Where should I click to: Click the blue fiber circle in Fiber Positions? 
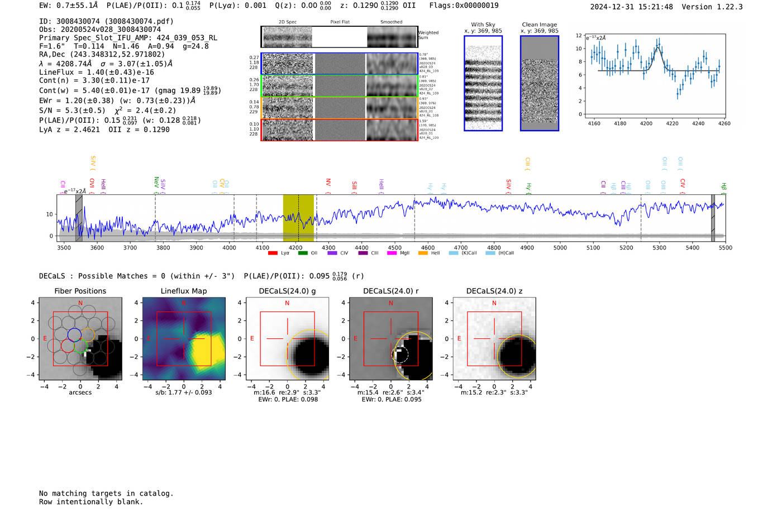click(74, 334)
